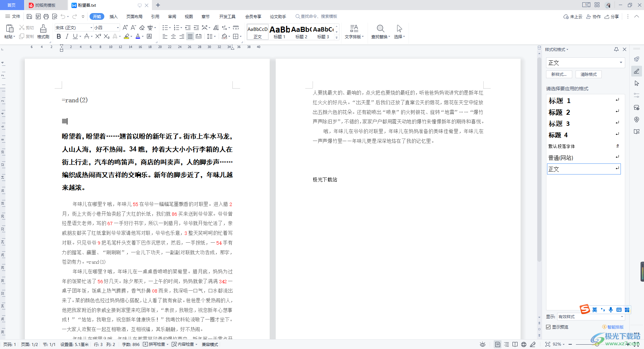Toggle spelling check in status bar
Screen dimensions: 644x349
(155, 344)
